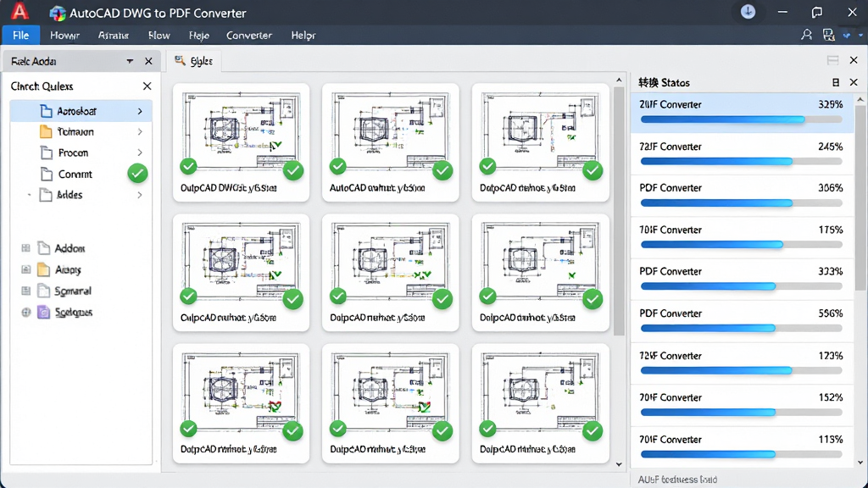Toggle the small left green check on the OulpCAD DWG card
This screenshot has height=488, width=868.
click(188, 166)
